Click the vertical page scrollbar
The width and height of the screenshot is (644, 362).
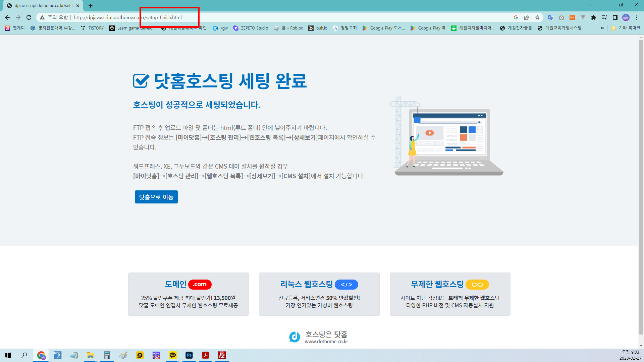click(641, 188)
